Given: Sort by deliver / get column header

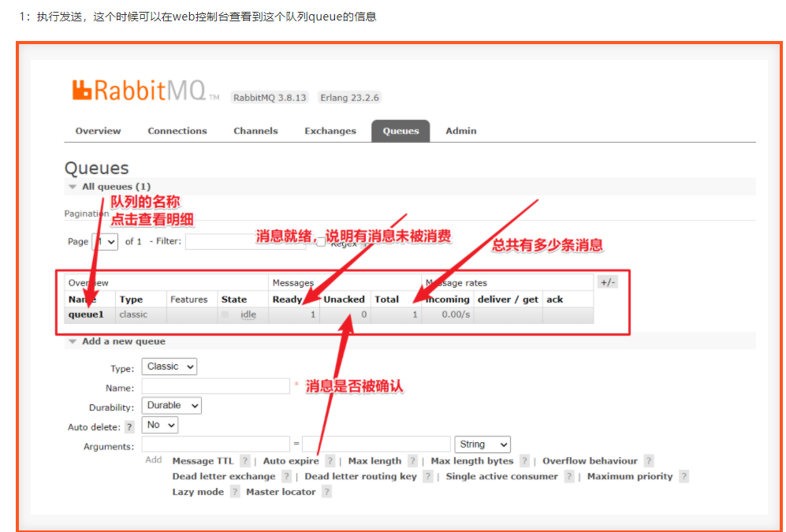Looking at the screenshot, I should (508, 299).
